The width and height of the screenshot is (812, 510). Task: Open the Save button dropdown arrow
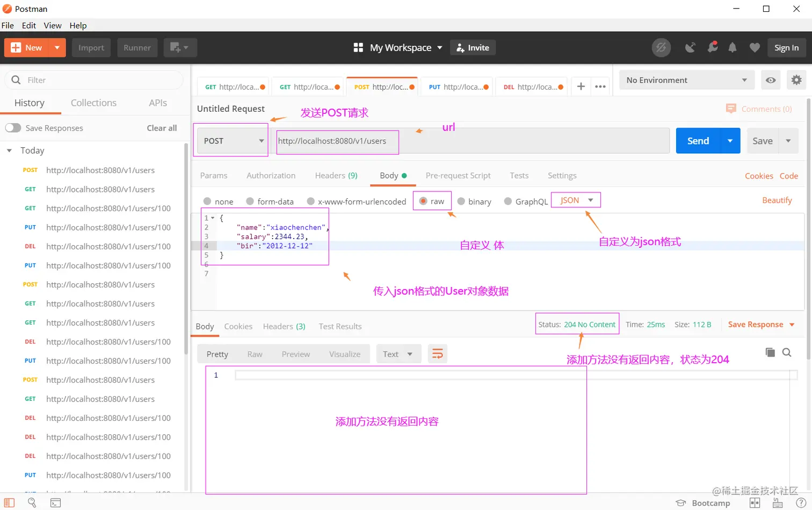point(788,141)
